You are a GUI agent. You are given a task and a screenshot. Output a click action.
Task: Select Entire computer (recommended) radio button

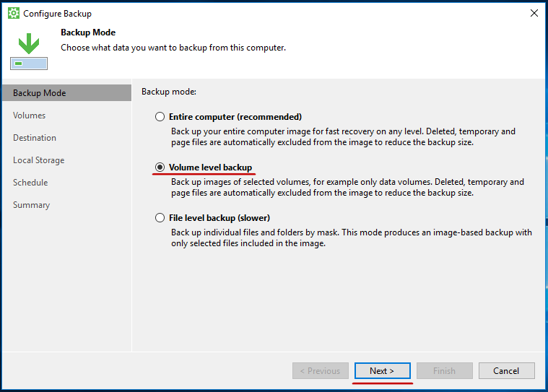(160, 117)
